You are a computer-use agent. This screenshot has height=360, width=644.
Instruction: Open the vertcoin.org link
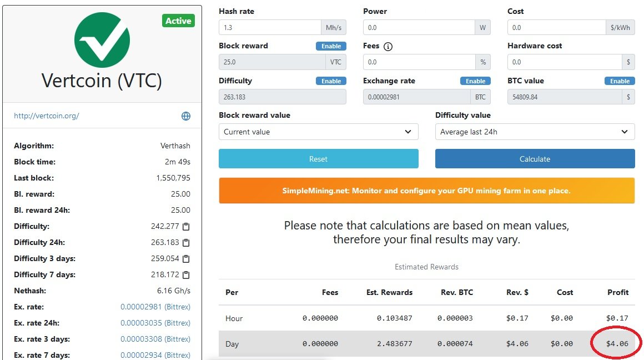click(47, 116)
